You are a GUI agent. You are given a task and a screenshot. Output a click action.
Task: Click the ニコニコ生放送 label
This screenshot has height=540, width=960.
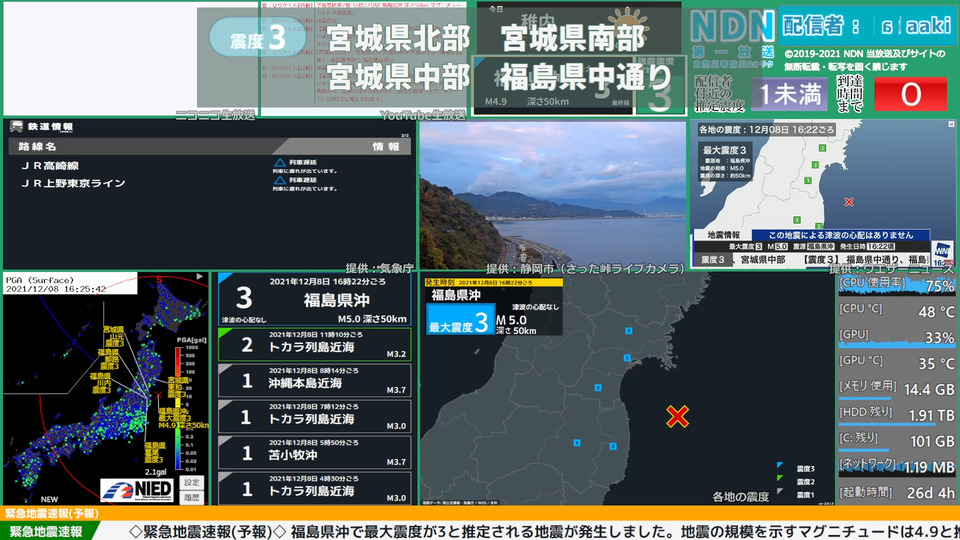pos(216,115)
